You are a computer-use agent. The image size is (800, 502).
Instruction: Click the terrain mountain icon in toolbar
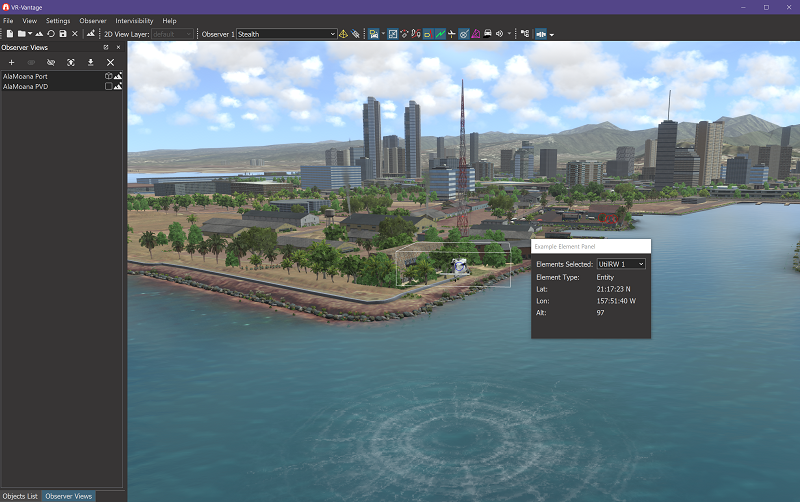(x=39, y=34)
